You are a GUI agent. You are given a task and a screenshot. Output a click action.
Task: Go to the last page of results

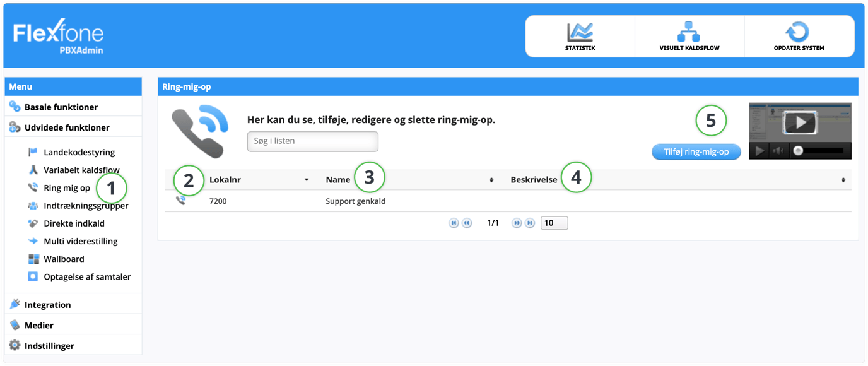pos(530,223)
